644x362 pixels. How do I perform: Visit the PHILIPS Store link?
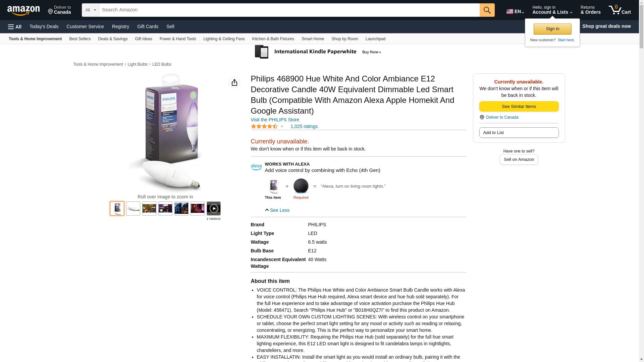[275, 120]
